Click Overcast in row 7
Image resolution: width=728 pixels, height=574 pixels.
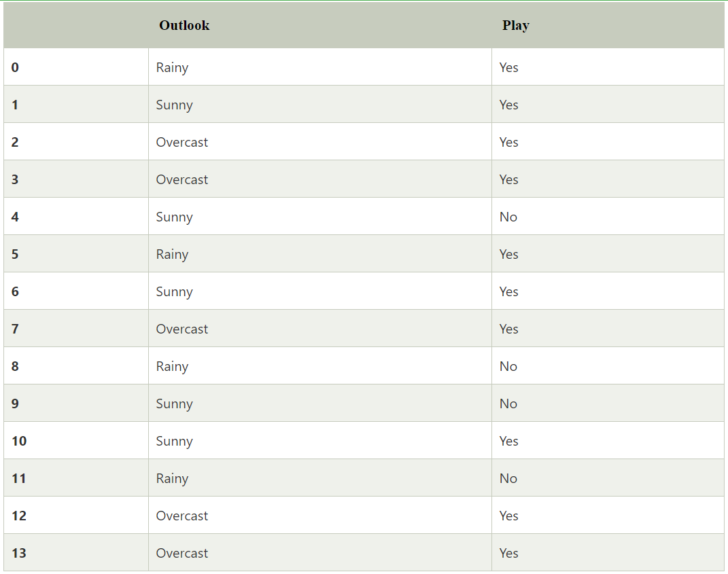(x=182, y=329)
